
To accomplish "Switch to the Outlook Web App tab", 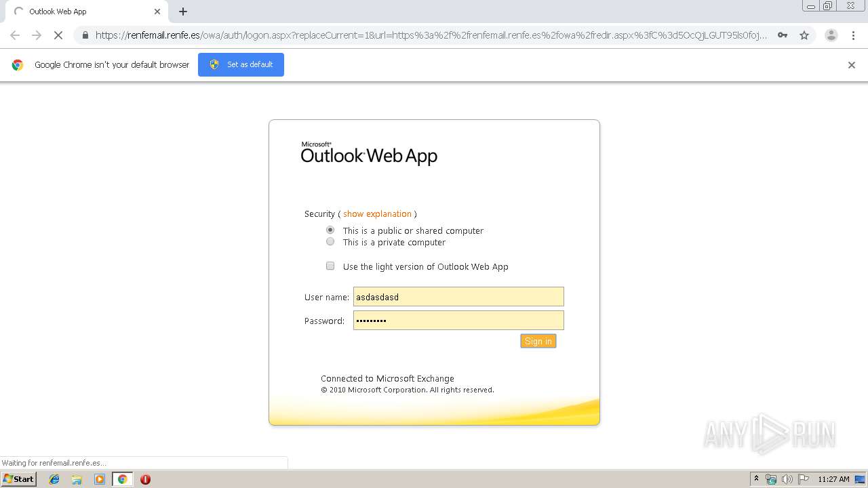I will click(x=85, y=12).
